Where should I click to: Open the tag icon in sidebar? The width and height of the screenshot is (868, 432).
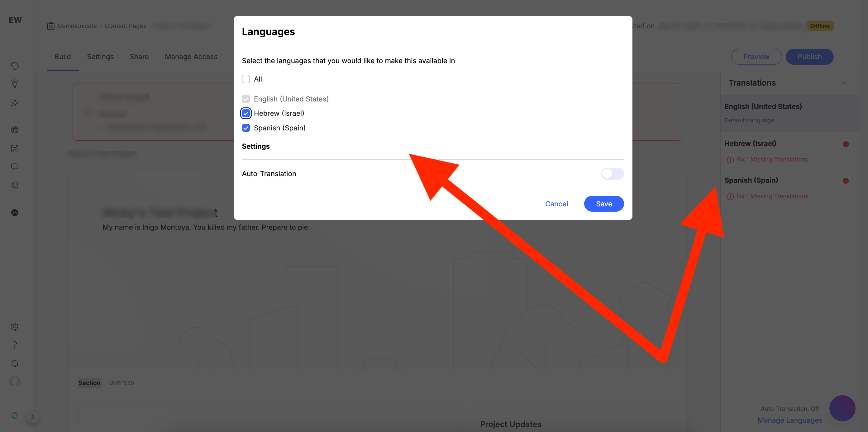pos(15,66)
